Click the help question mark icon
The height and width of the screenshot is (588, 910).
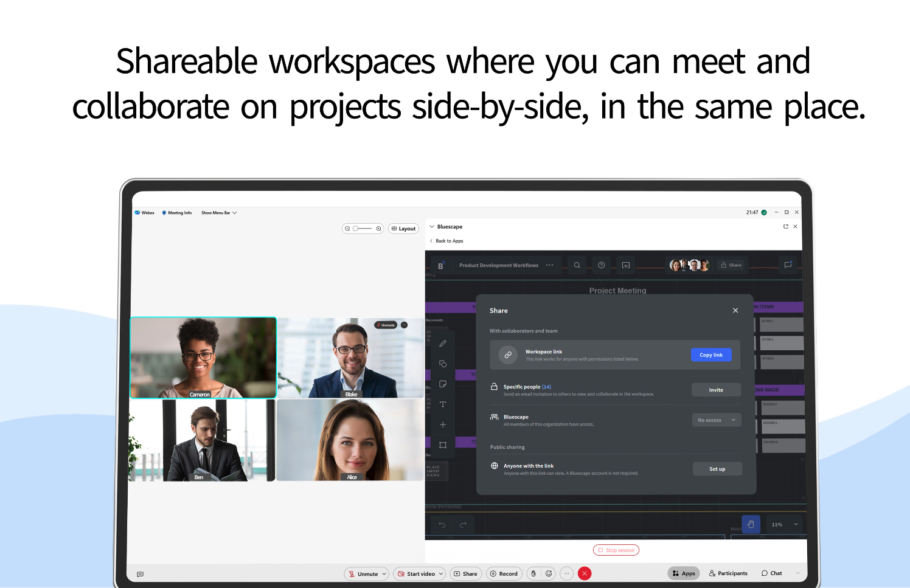click(x=601, y=265)
